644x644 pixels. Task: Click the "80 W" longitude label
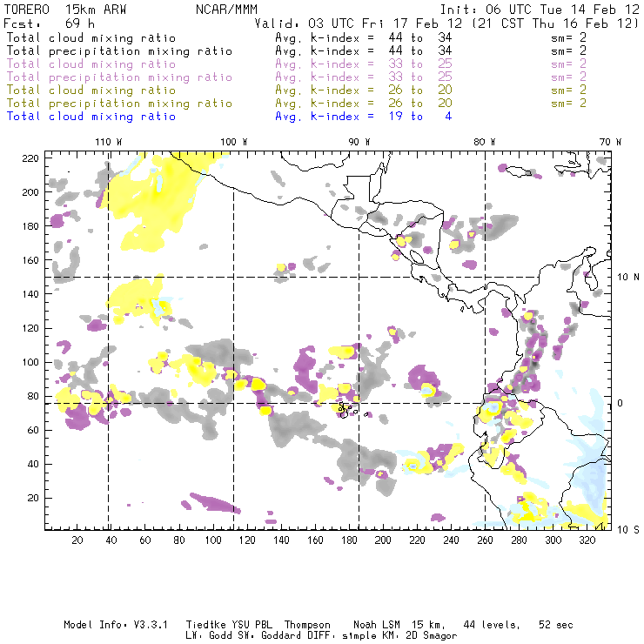point(484,142)
